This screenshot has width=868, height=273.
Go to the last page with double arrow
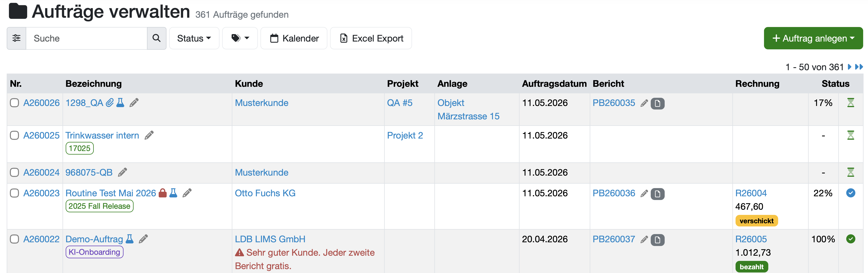tap(859, 67)
